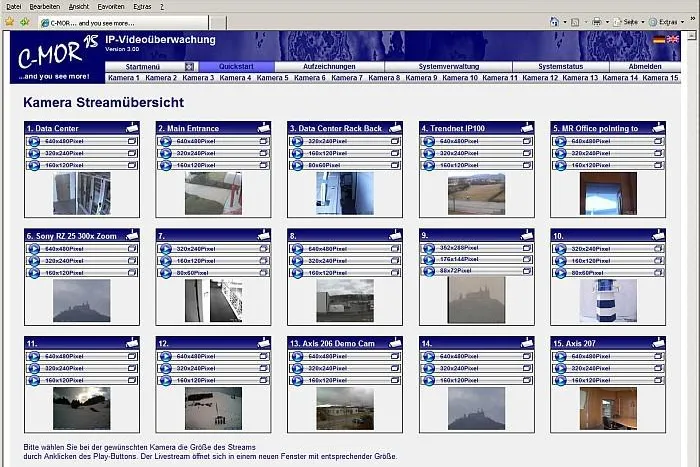Open Bearbeiten menu

(45, 7)
